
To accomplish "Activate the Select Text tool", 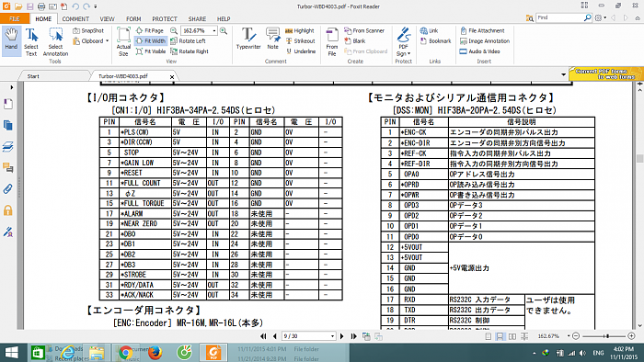I will [x=31, y=42].
